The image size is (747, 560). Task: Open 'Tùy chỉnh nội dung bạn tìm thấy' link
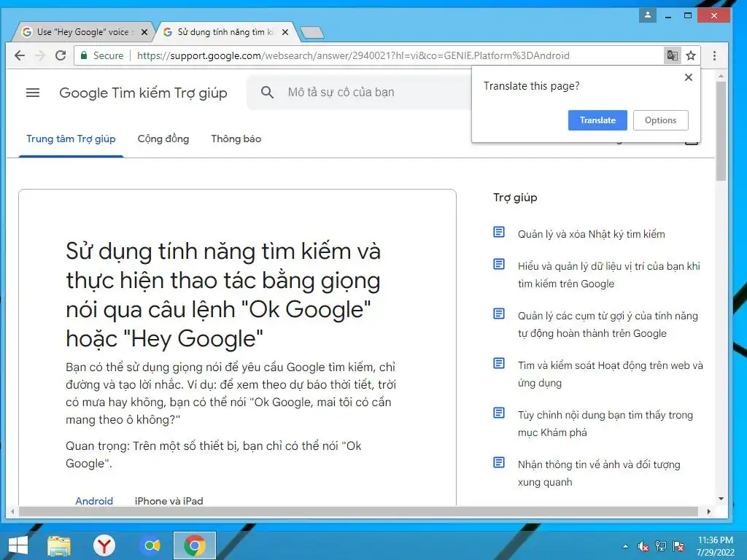(x=605, y=424)
